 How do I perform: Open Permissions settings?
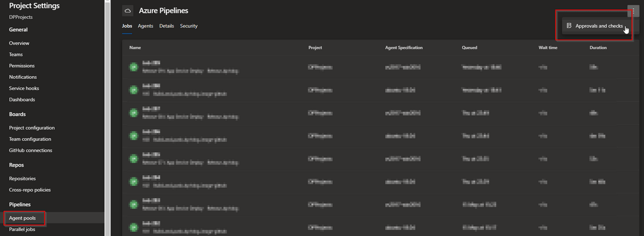pos(22,66)
